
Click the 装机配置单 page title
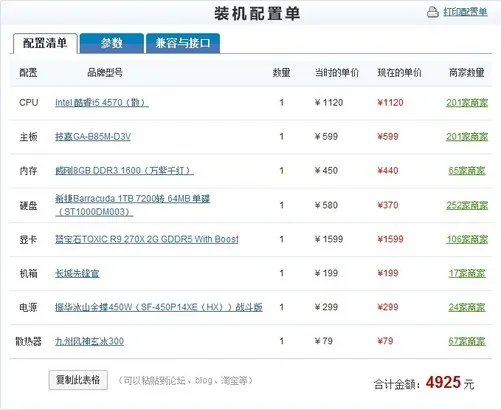257,14
